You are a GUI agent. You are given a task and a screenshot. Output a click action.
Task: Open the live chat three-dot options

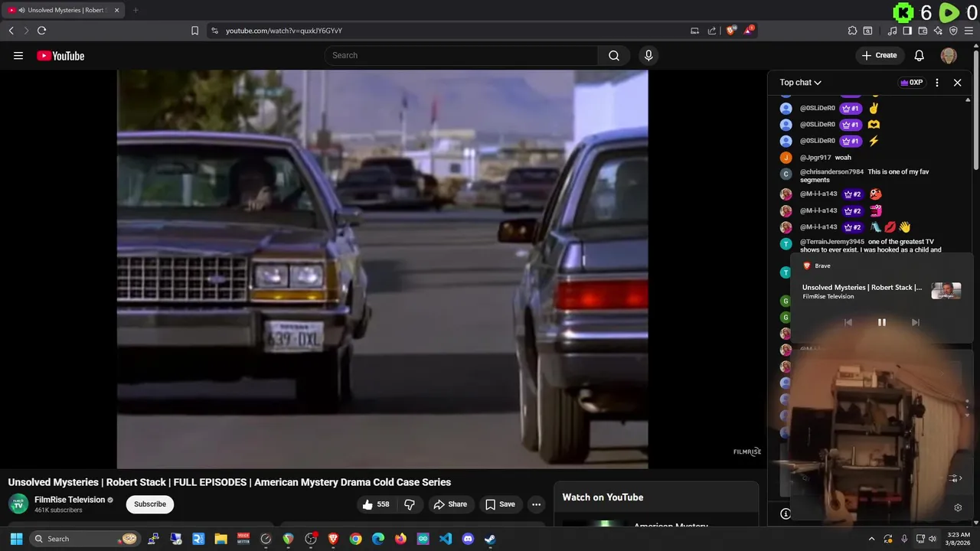pyautogui.click(x=937, y=83)
